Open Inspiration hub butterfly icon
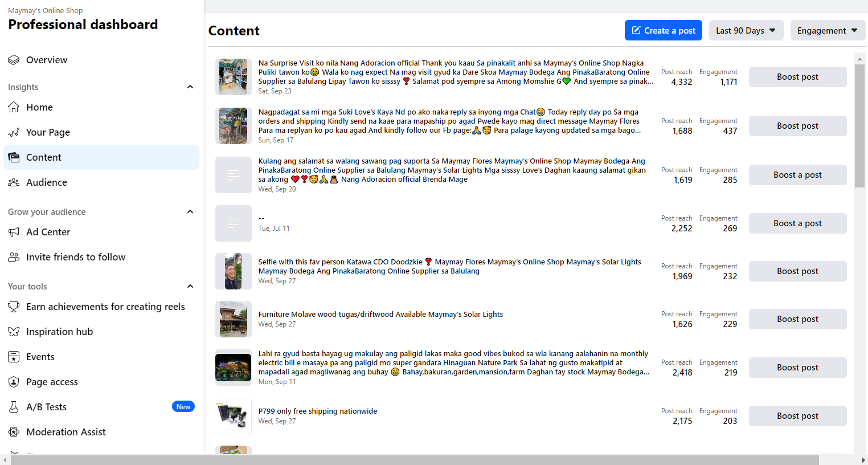 (14, 332)
